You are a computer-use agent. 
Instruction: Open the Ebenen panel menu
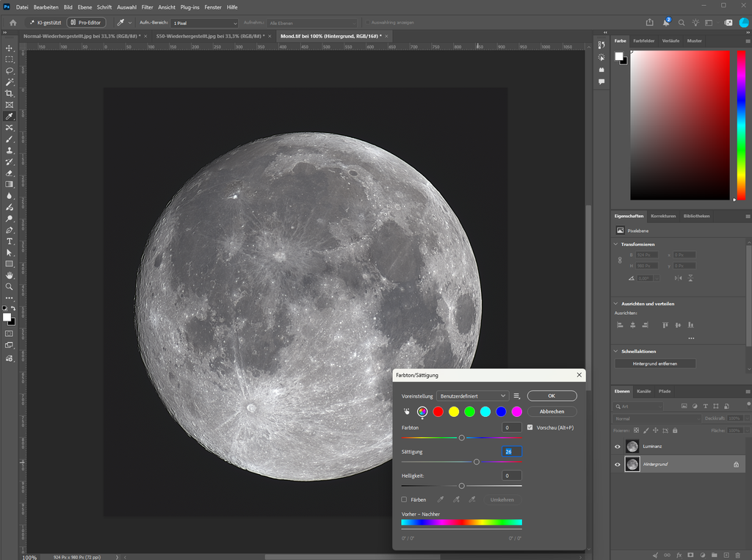(747, 391)
